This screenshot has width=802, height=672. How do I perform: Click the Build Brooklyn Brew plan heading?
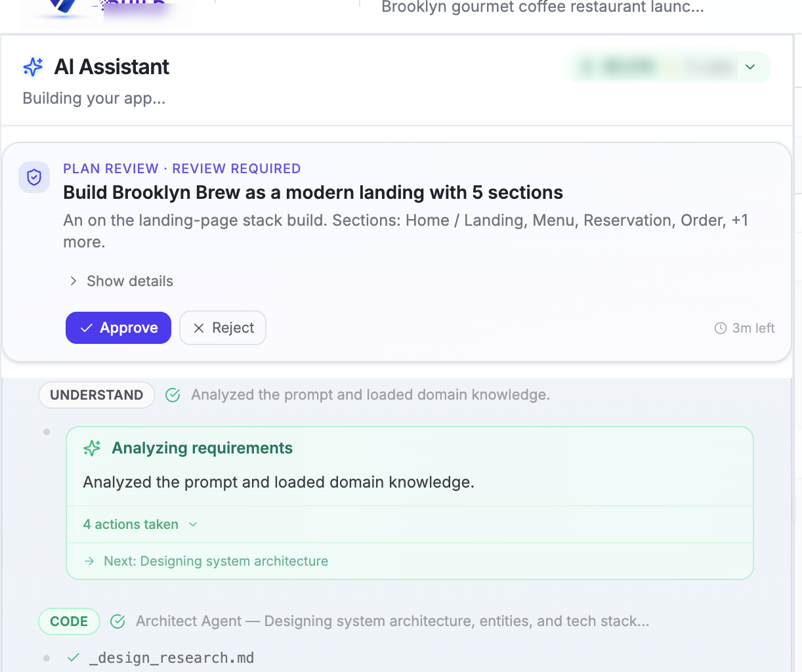pyautogui.click(x=313, y=192)
